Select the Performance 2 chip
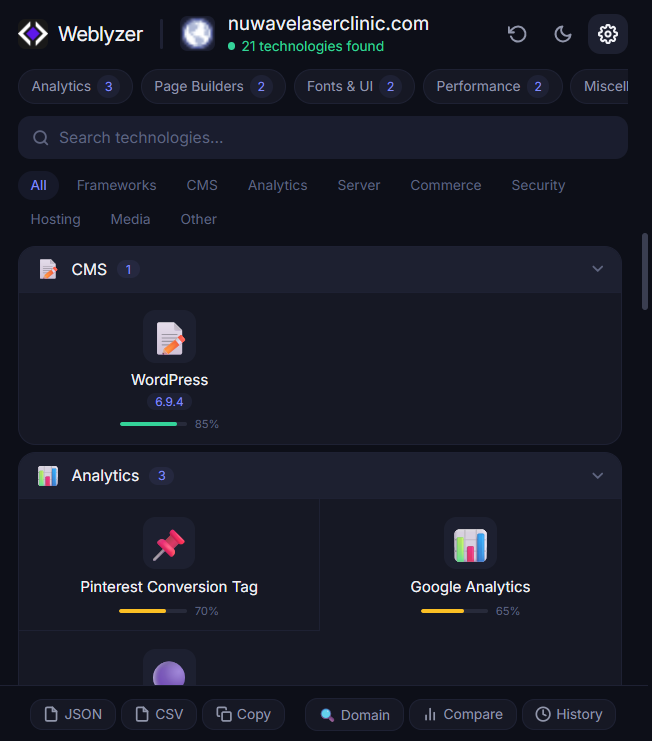 [x=493, y=86]
